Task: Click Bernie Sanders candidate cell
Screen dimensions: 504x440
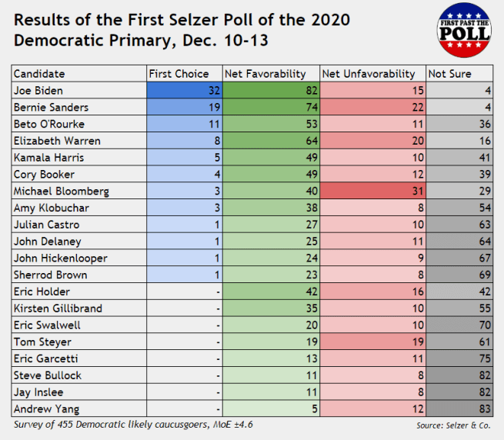Action: point(78,108)
